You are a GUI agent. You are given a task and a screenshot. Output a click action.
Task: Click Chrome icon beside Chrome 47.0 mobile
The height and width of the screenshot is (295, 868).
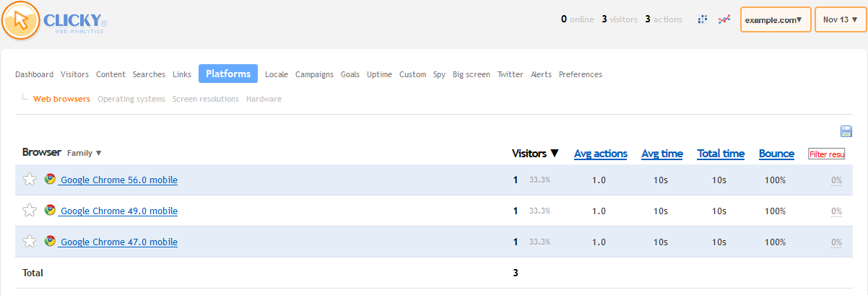coord(50,241)
